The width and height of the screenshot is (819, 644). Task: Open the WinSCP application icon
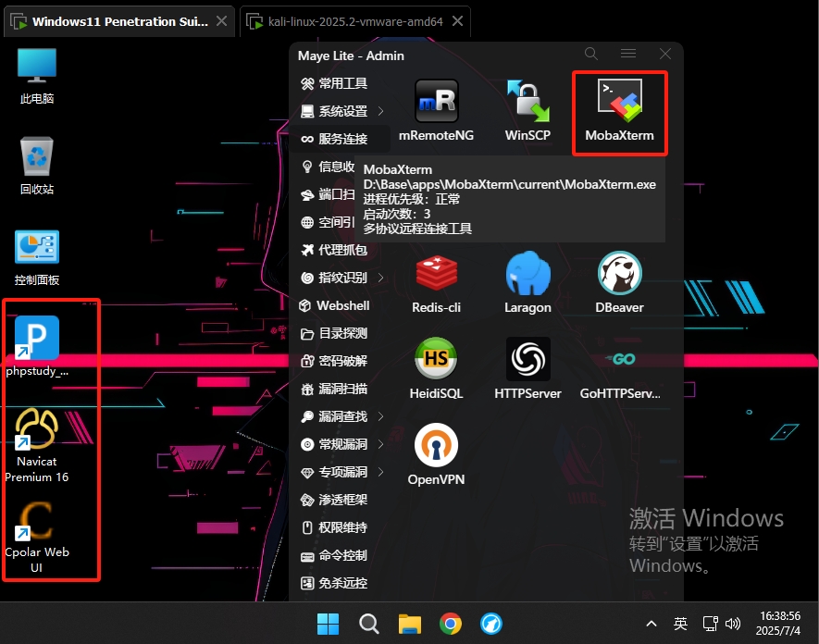[x=527, y=111]
